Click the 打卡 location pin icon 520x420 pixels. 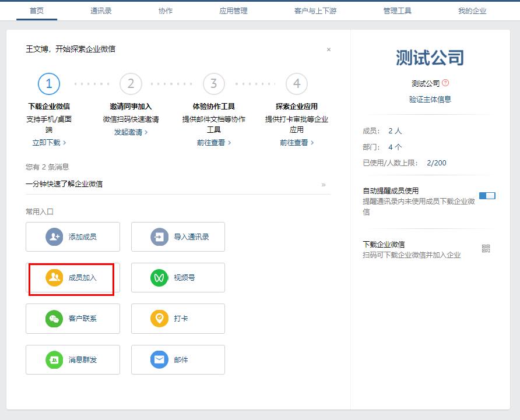coord(160,319)
